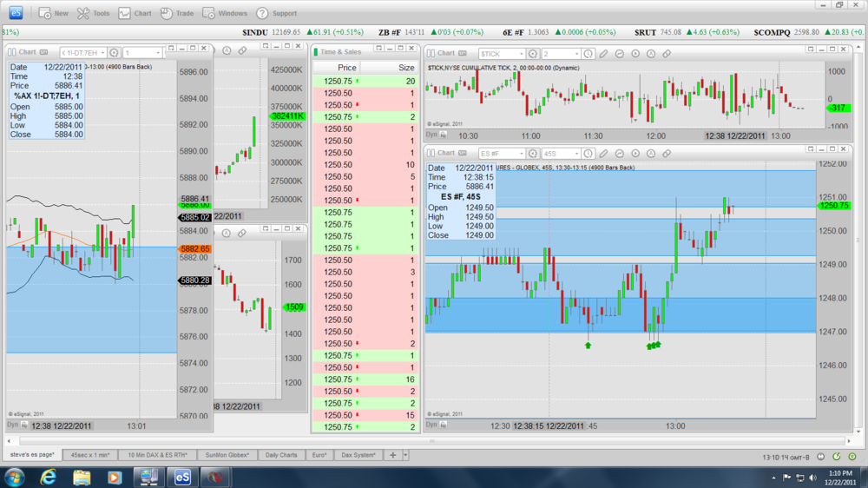Switch to the steve's es page tab
This screenshot has width=868, height=488.
pyautogui.click(x=33, y=455)
